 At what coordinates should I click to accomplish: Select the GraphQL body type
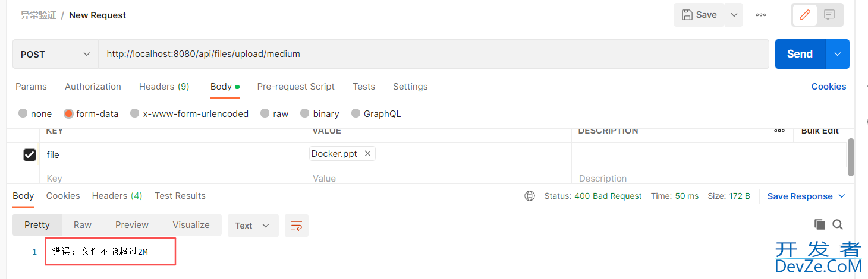[376, 113]
